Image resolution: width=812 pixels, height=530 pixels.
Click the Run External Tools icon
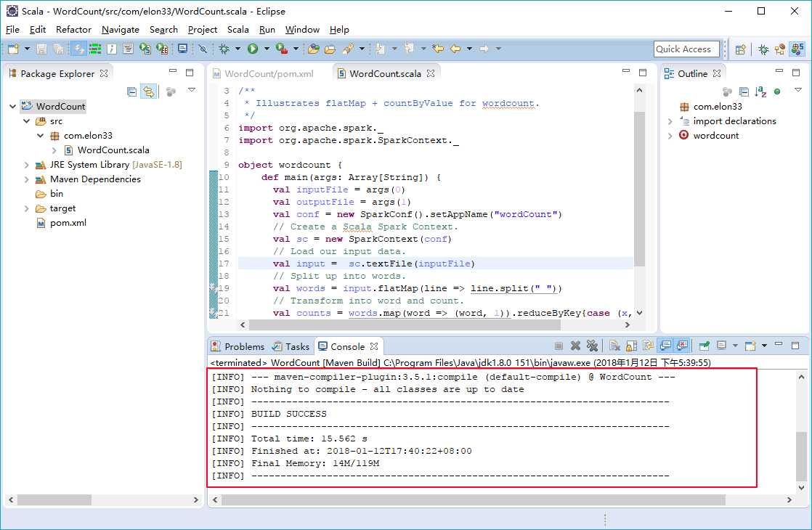[x=282, y=49]
